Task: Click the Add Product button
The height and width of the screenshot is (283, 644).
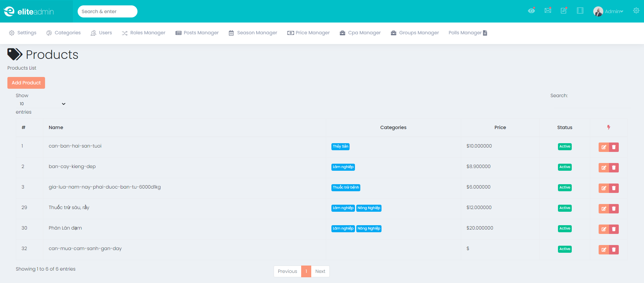Action: click(26, 83)
